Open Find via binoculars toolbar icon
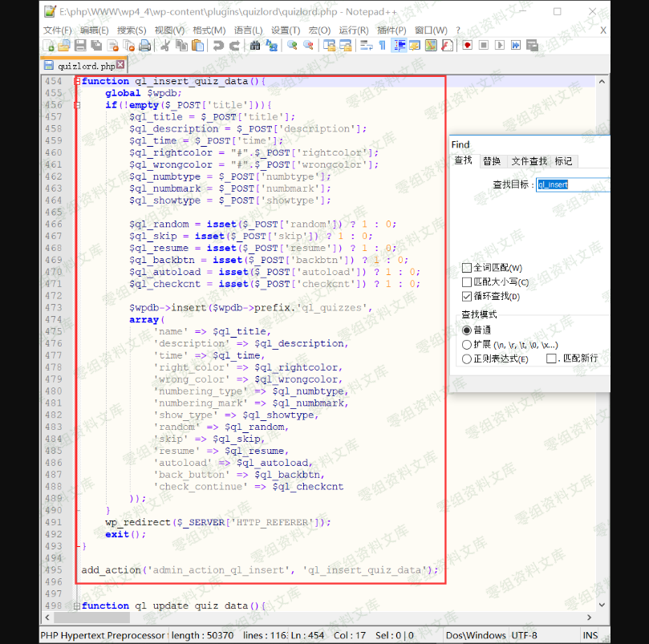Screen dimensions: 649x644 (x=255, y=46)
